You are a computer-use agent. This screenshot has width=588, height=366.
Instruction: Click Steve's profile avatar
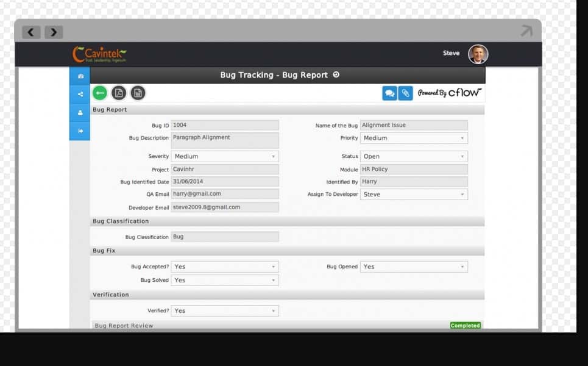click(478, 54)
